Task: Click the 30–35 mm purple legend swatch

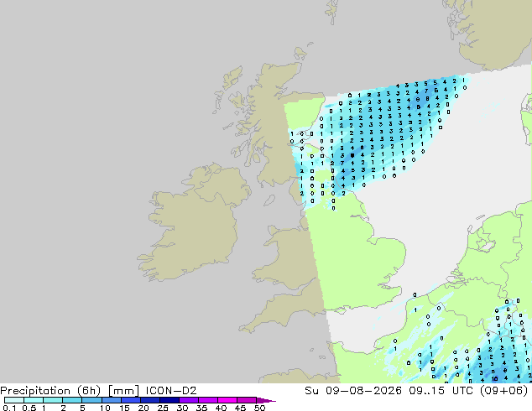Action: pos(189,400)
